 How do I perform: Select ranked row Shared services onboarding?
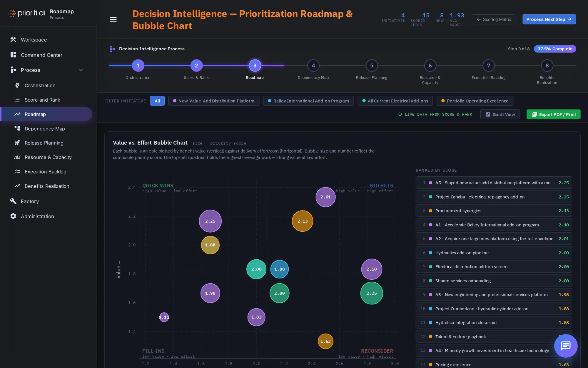(x=494, y=281)
